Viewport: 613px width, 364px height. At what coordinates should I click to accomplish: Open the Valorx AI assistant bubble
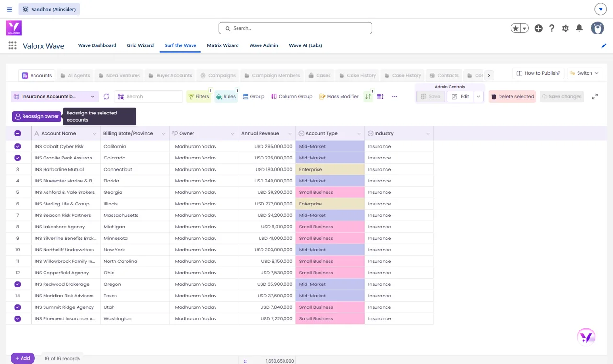point(586,337)
